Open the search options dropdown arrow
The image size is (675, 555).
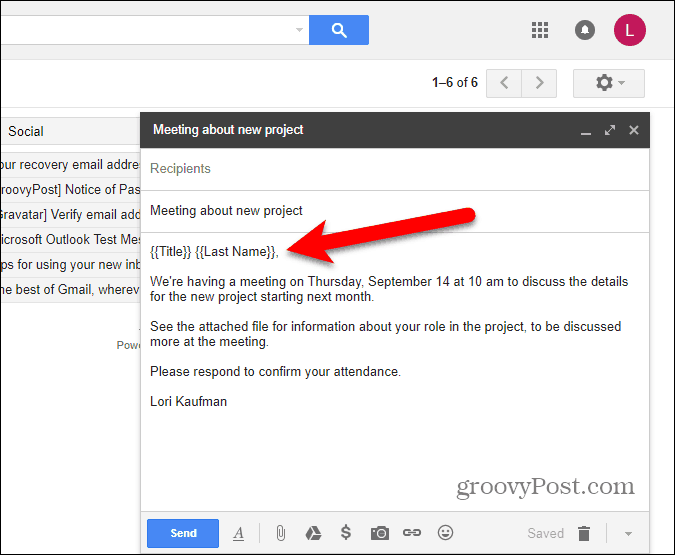click(x=299, y=30)
